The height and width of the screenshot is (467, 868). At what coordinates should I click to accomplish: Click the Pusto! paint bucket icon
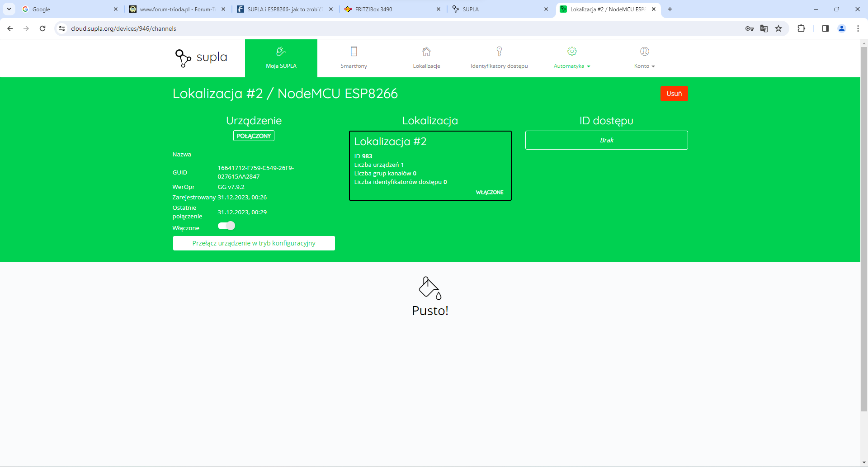point(430,288)
